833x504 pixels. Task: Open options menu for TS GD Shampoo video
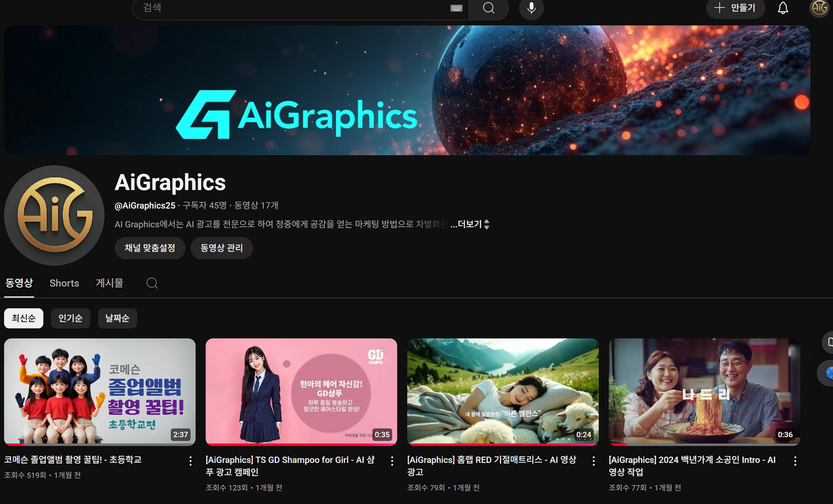(392, 461)
